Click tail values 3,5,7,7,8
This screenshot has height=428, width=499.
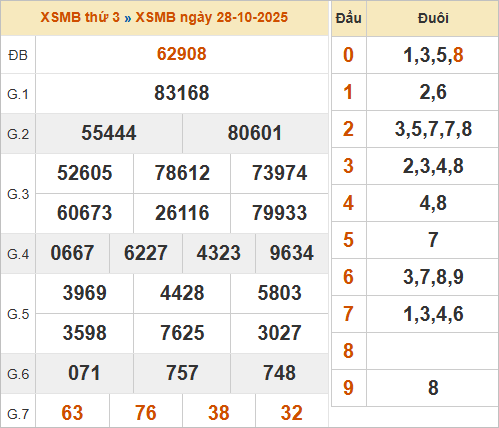[433, 129]
